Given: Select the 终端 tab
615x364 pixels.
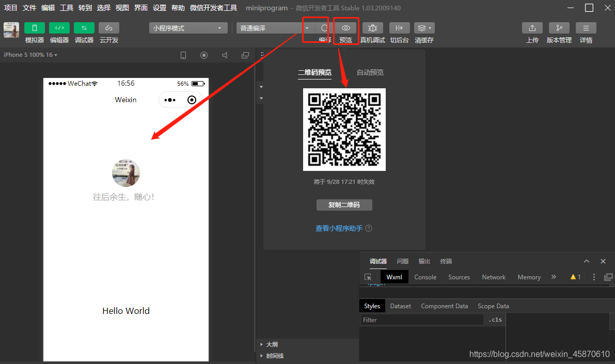Looking at the screenshot, I should 446,261.
